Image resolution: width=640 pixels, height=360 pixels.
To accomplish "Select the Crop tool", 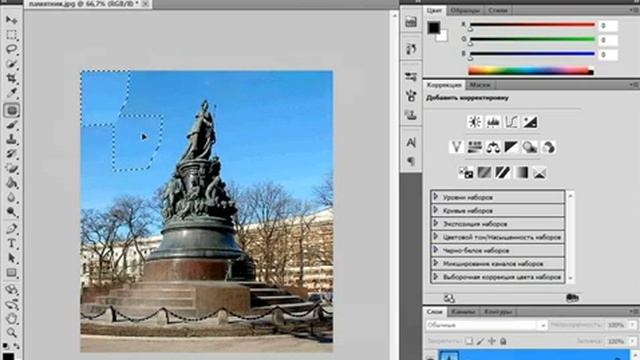I will (x=11, y=78).
